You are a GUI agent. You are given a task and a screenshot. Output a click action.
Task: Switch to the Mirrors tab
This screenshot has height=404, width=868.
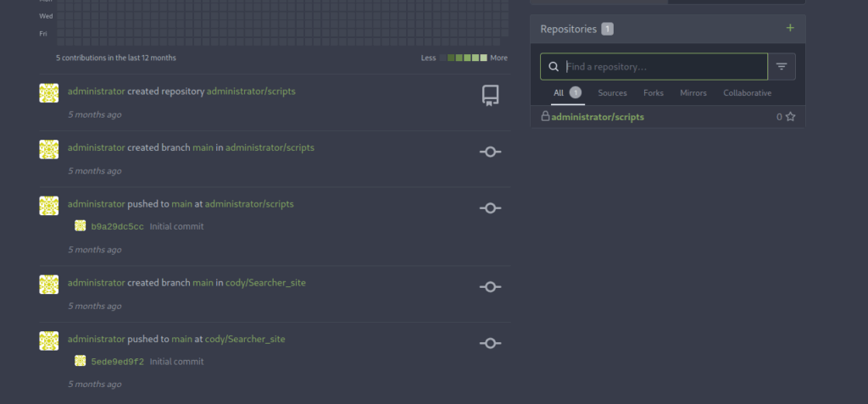(x=693, y=93)
